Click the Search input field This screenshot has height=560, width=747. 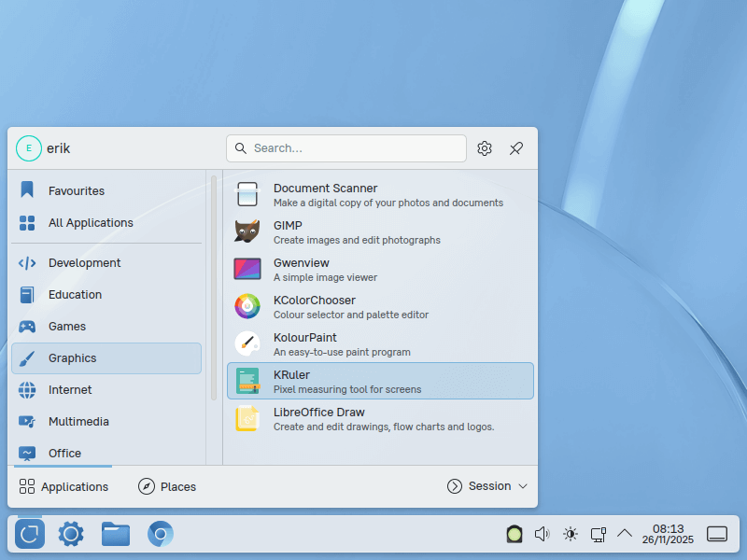point(355,148)
